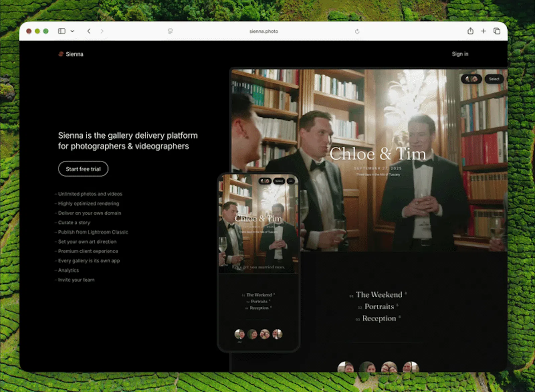Click the avatars pill in the desktop gallery preview
The width and height of the screenshot is (535, 392).
[x=471, y=79]
